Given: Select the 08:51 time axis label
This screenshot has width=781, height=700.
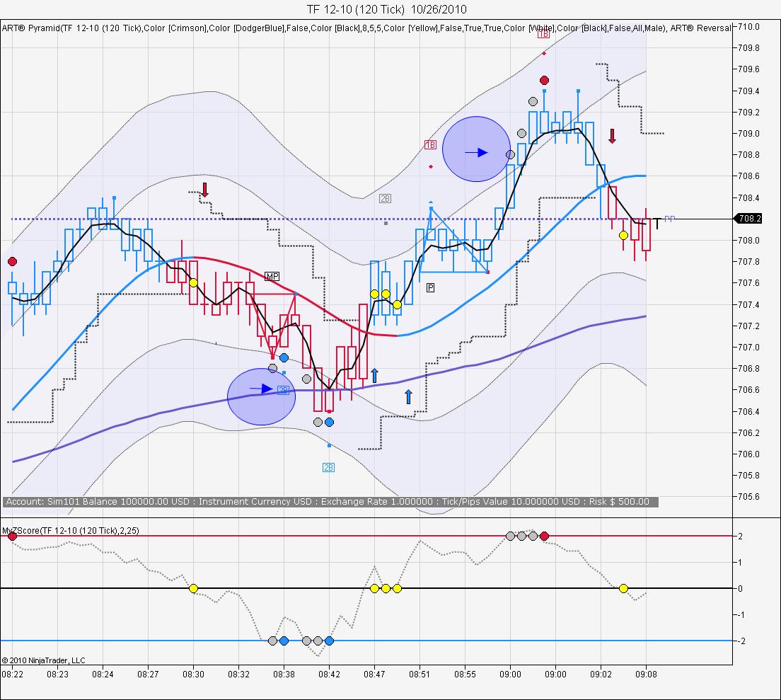Looking at the screenshot, I should (420, 675).
